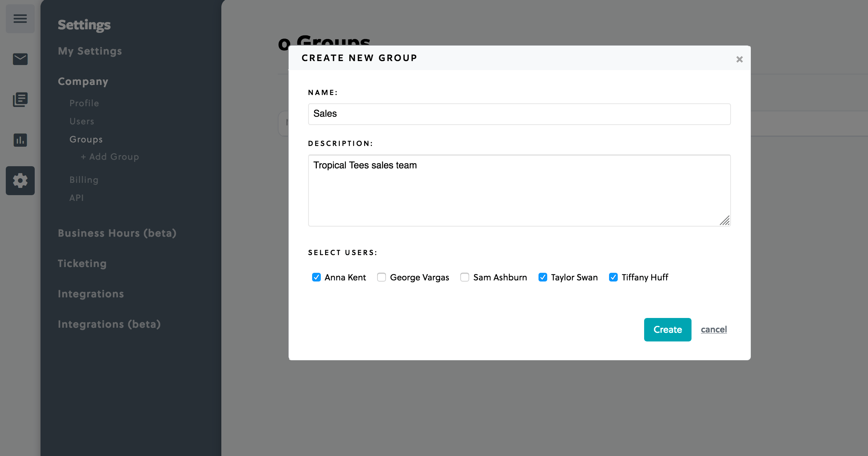868x456 pixels.
Task: Click the + Add Group link
Action: 110,156
